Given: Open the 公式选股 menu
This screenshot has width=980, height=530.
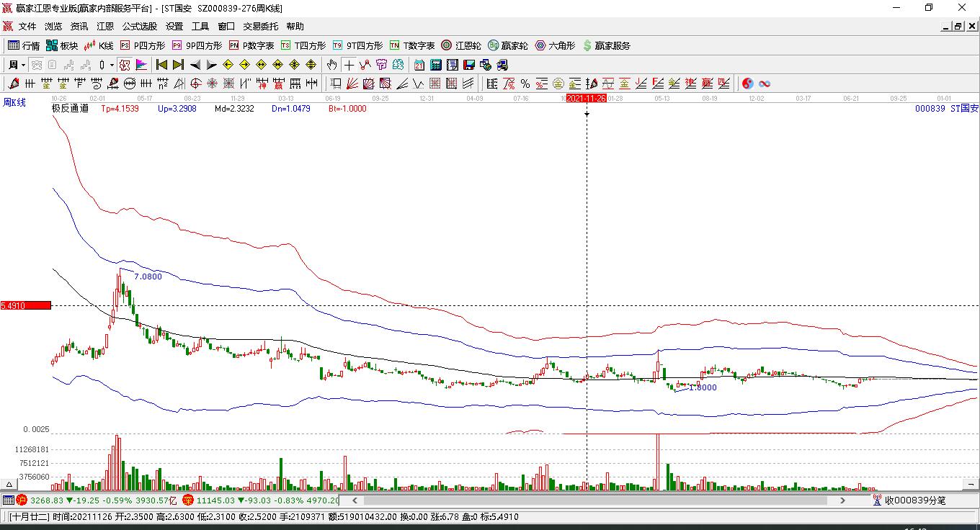Looking at the screenshot, I should (x=139, y=26).
